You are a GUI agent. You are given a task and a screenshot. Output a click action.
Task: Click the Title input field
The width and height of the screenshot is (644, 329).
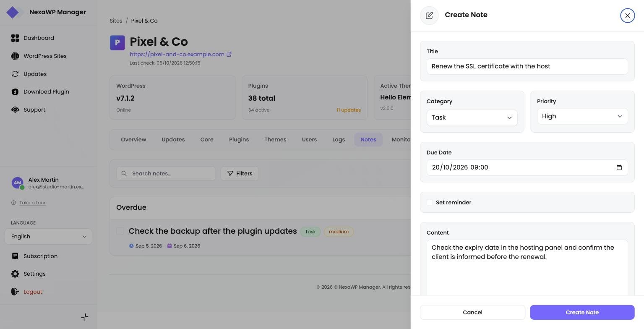click(x=527, y=66)
